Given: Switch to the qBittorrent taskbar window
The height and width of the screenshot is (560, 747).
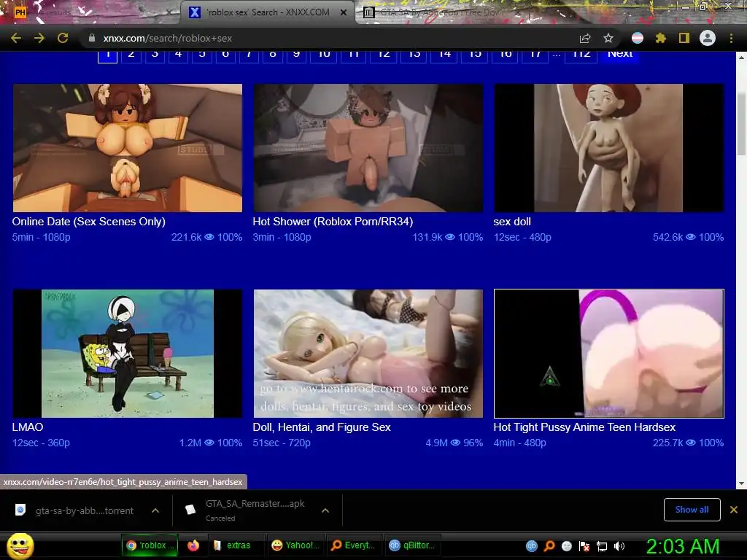Looking at the screenshot, I should point(413,545).
